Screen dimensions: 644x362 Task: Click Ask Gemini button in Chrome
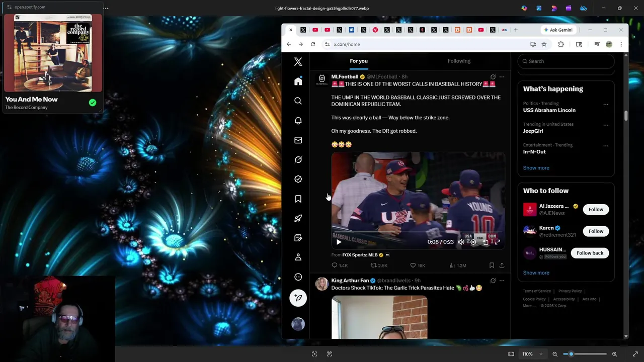coord(558,30)
